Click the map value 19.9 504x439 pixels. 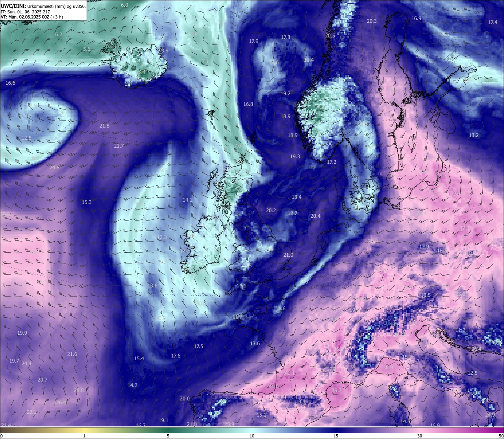click(x=22, y=333)
